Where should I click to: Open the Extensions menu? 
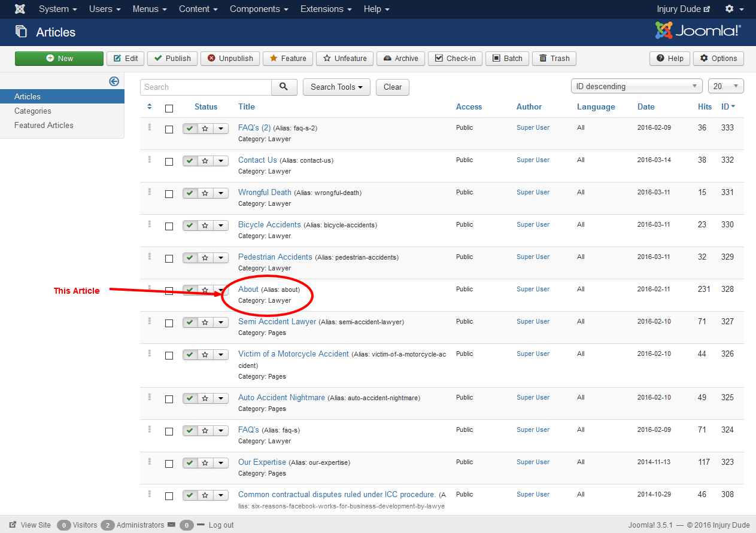(326, 9)
